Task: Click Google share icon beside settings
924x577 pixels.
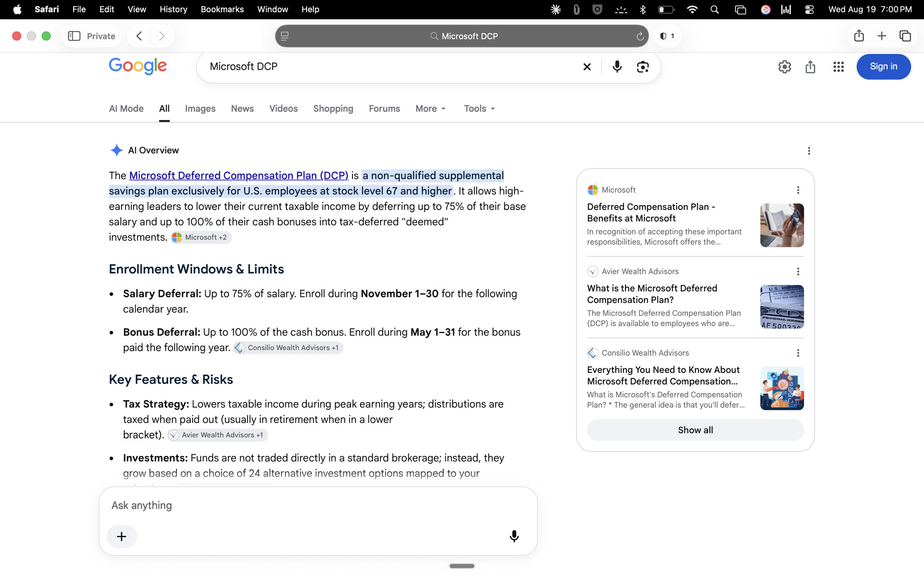Action: [810, 67]
